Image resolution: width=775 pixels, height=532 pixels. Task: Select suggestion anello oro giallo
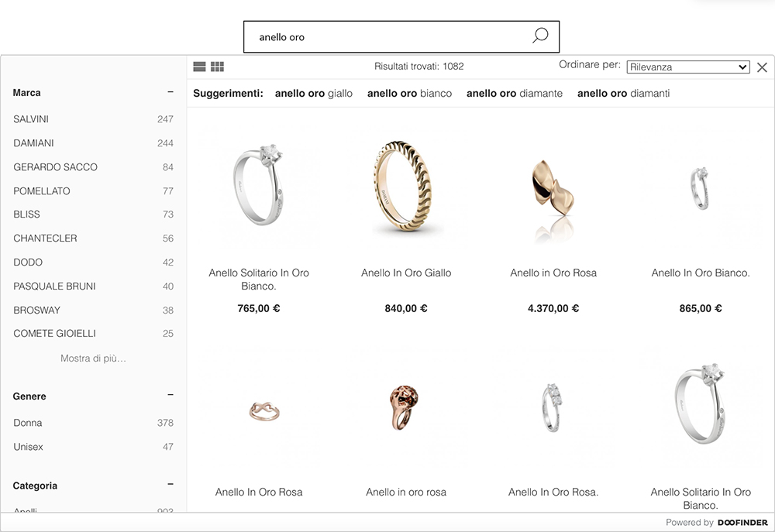pos(314,94)
